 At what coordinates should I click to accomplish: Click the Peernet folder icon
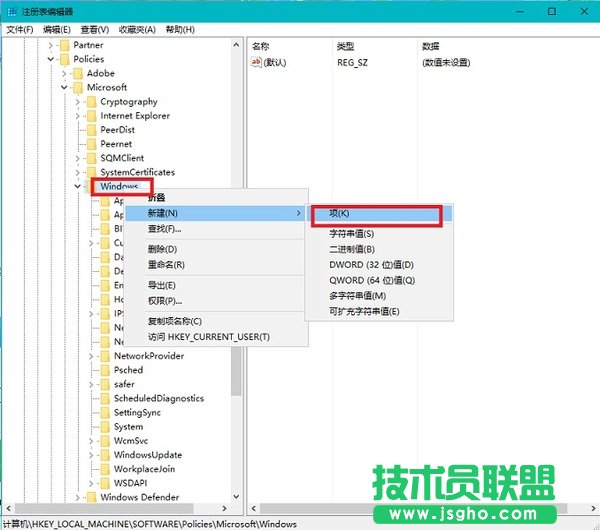[91, 144]
